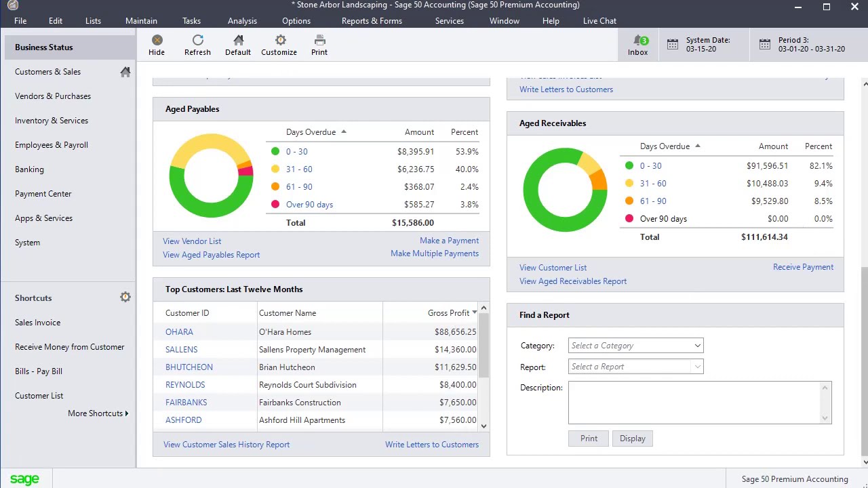Open the Shortcuts settings gear
868x488 pixels.
point(125,298)
